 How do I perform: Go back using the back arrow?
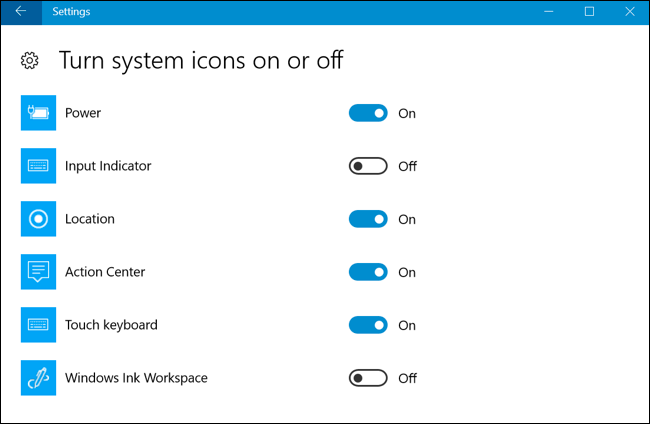coord(21,12)
